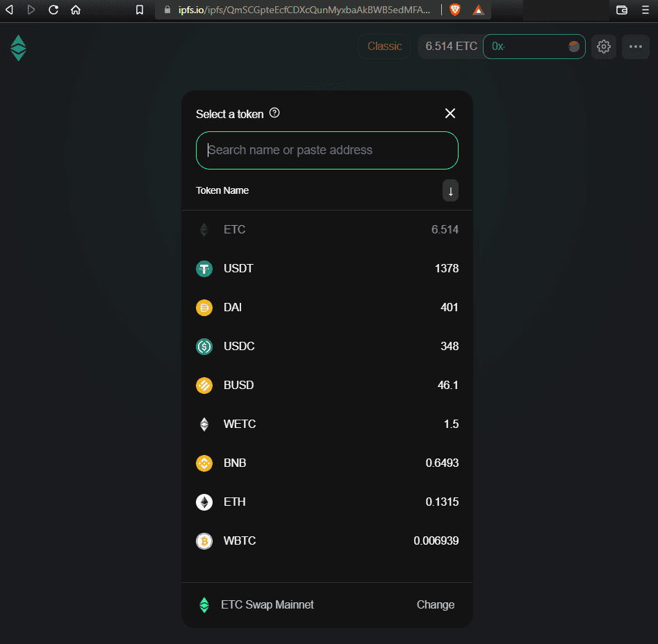The width and height of the screenshot is (658, 644).
Task: Open the three-dots more menu
Action: [x=635, y=47]
